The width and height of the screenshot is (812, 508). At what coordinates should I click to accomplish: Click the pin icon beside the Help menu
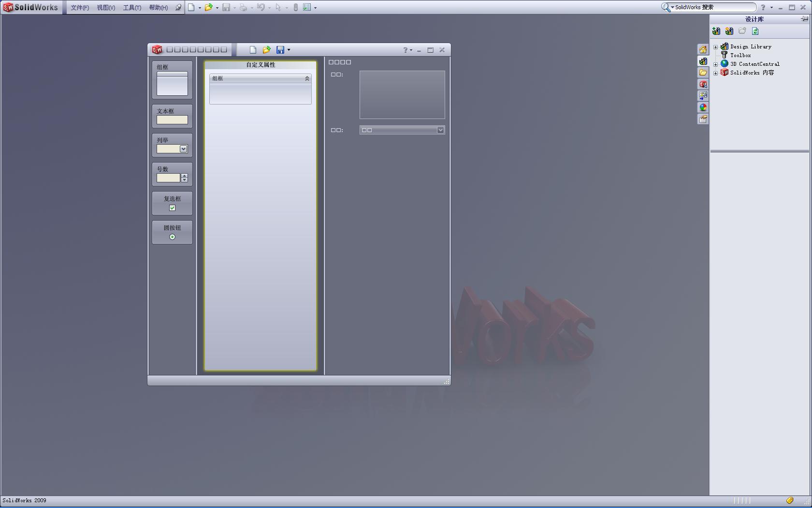tap(178, 7)
